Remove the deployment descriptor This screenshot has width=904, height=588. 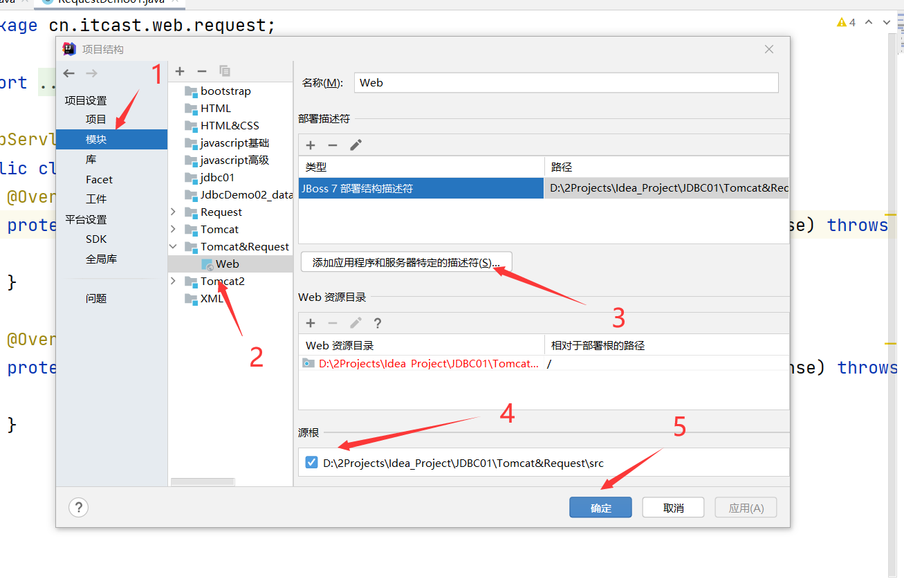(333, 145)
